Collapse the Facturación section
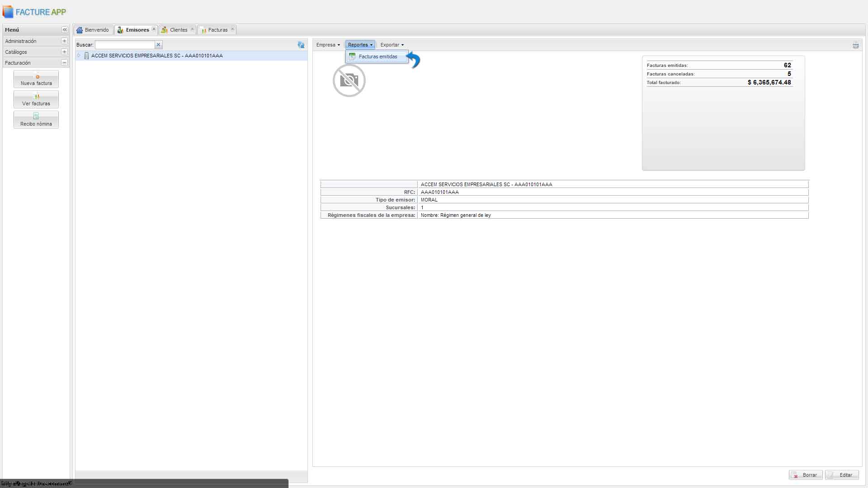Screen dimensions: 868x488 tap(64, 63)
